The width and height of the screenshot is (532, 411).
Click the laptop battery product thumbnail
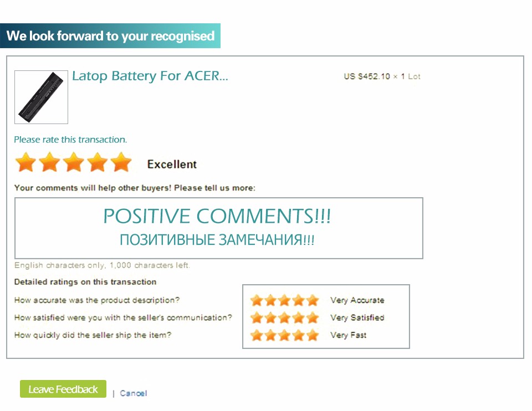tap(41, 97)
